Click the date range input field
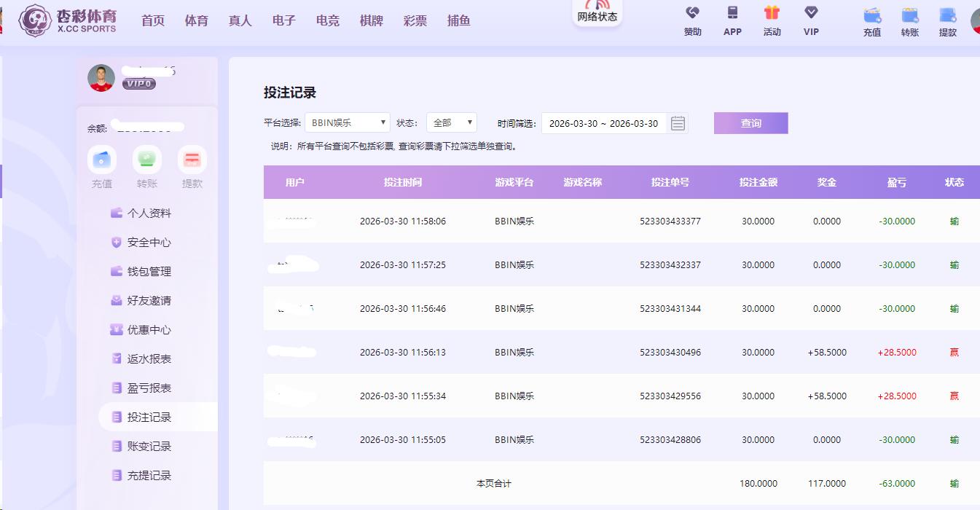This screenshot has height=510, width=980. pyautogui.click(x=603, y=123)
